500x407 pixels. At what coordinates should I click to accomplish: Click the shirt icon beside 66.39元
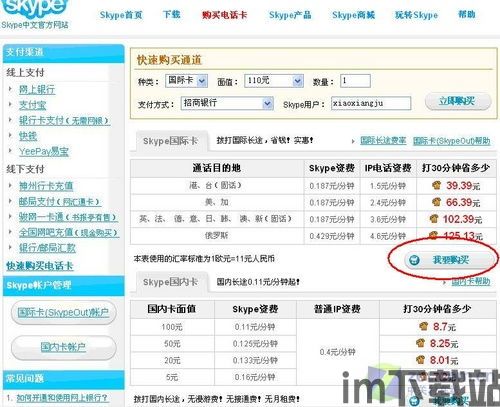(436, 202)
